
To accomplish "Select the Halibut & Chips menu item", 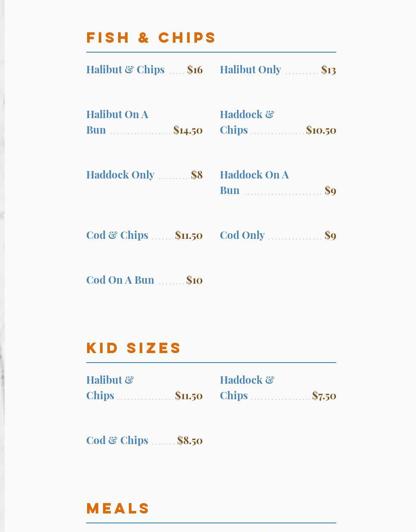I will [125, 69].
